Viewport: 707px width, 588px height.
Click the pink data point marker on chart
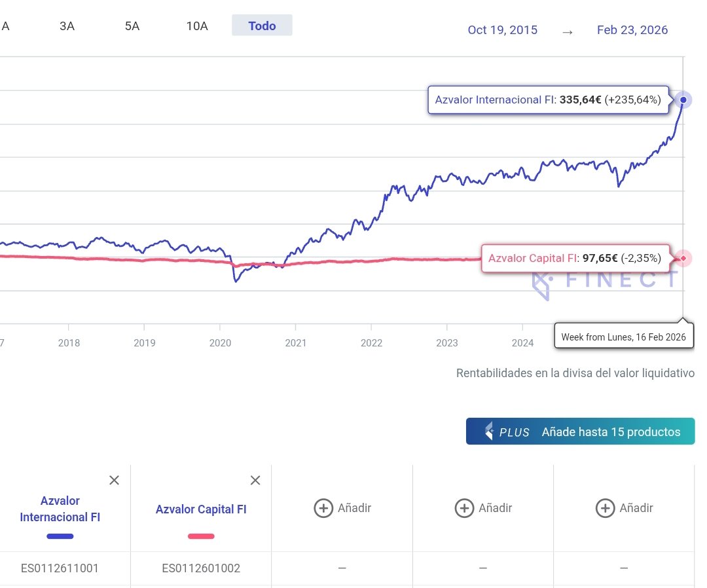pos(683,259)
